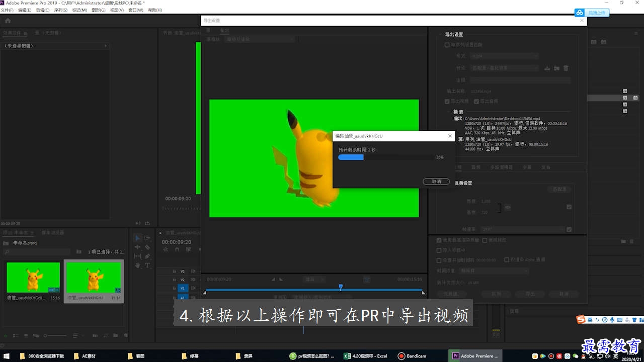Select the Type tool
Image resolution: width=644 pixels, height=362 pixels.
pyautogui.click(x=147, y=265)
